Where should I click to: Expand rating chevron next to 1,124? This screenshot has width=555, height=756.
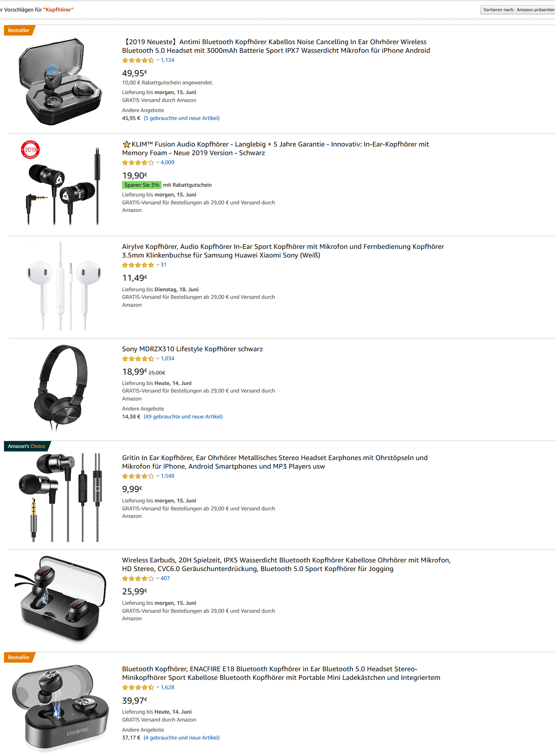[x=158, y=60]
